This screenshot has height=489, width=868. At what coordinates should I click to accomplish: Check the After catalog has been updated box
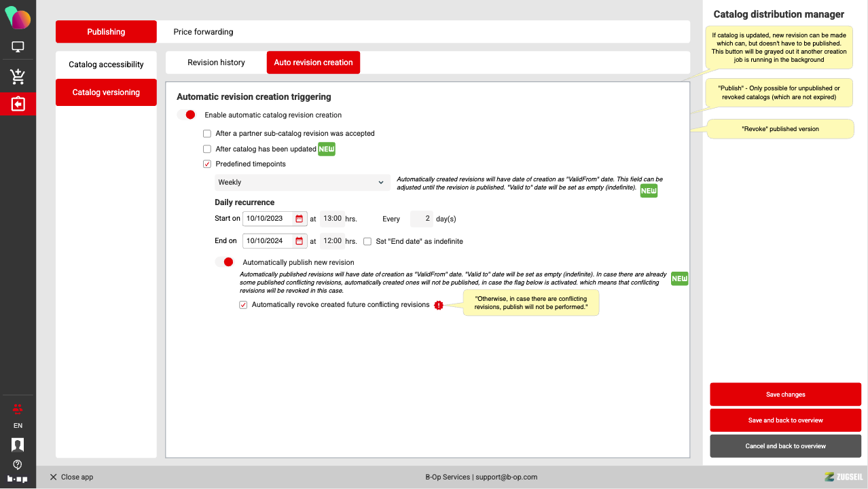tap(207, 149)
